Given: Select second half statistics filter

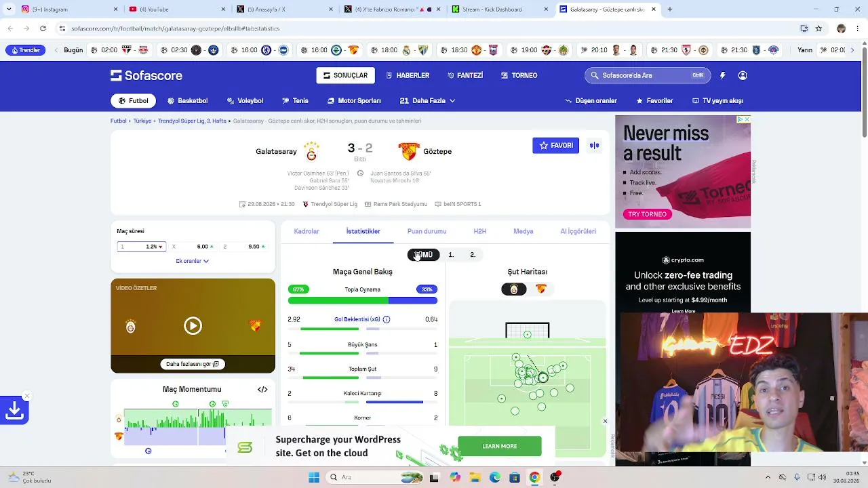Looking at the screenshot, I should 473,255.
